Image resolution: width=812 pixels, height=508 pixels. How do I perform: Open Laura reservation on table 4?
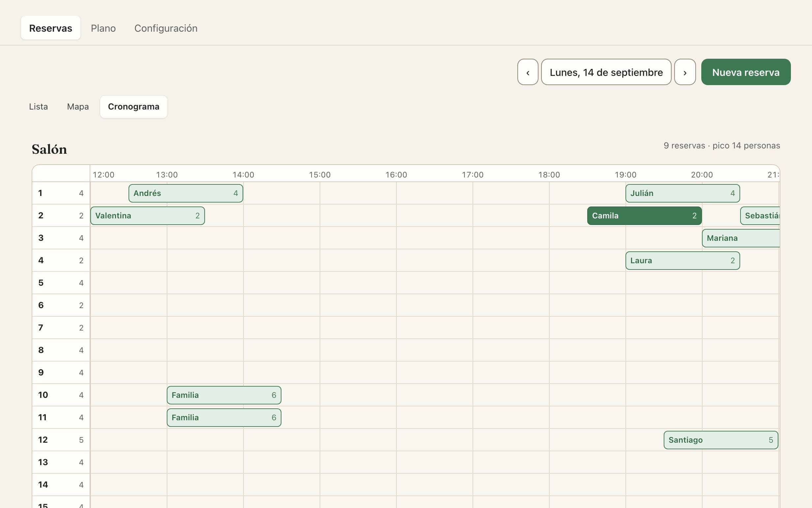pyautogui.click(x=682, y=261)
